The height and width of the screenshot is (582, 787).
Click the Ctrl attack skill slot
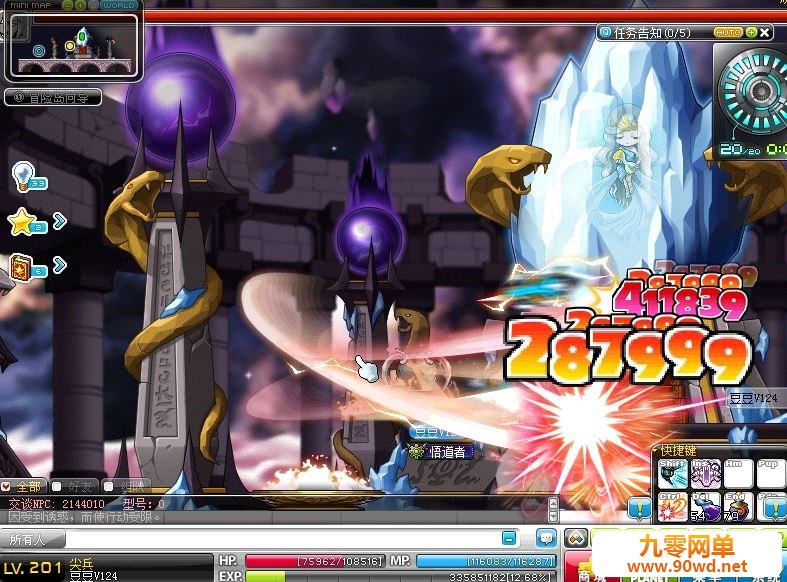672,507
